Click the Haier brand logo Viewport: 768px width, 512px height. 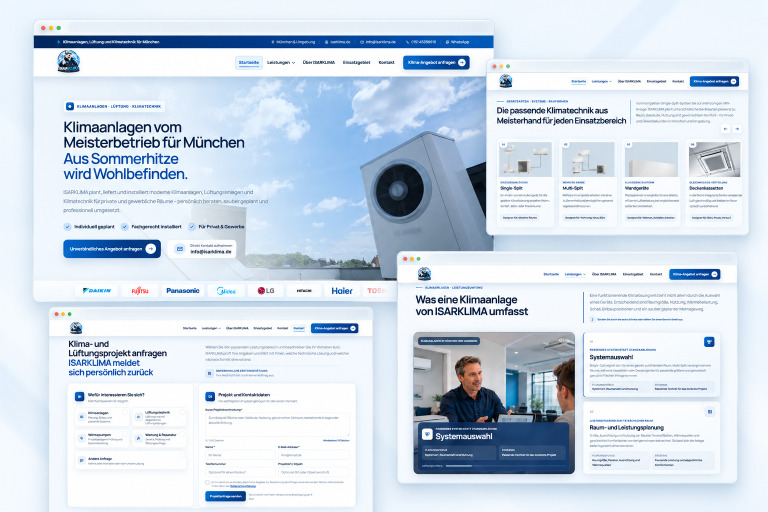pos(342,291)
